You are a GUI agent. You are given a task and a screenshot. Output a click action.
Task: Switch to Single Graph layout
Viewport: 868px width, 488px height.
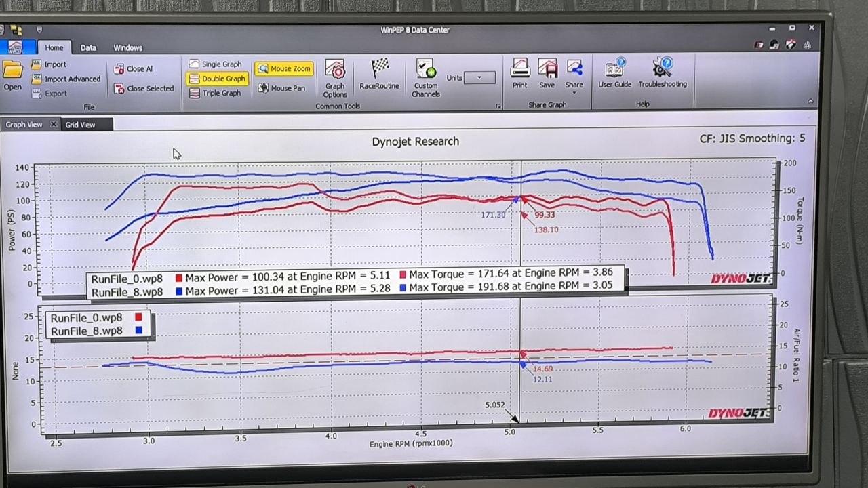pyautogui.click(x=215, y=64)
